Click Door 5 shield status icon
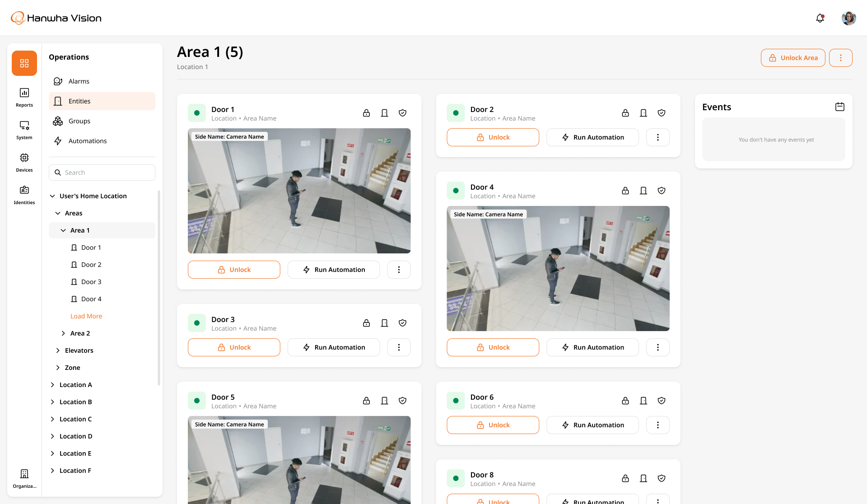 point(403,401)
